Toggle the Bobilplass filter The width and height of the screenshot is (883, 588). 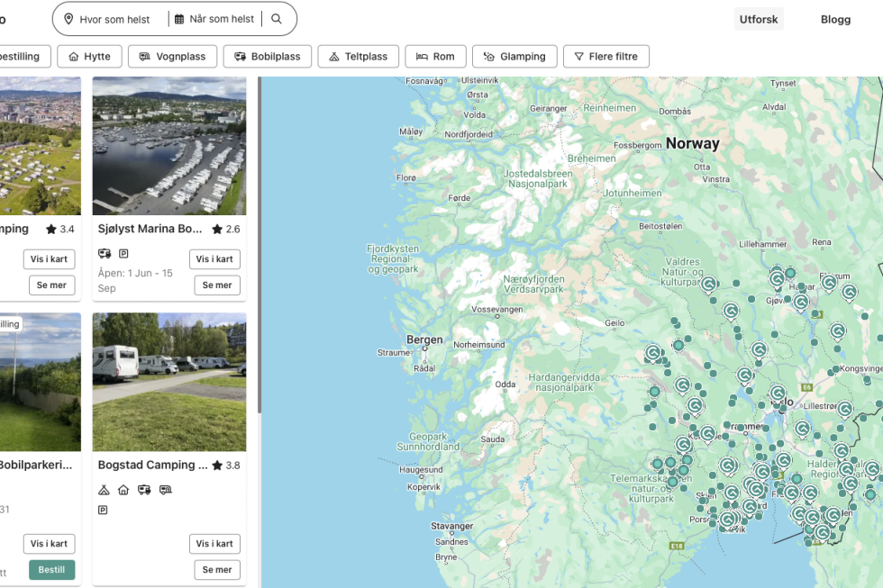point(268,56)
